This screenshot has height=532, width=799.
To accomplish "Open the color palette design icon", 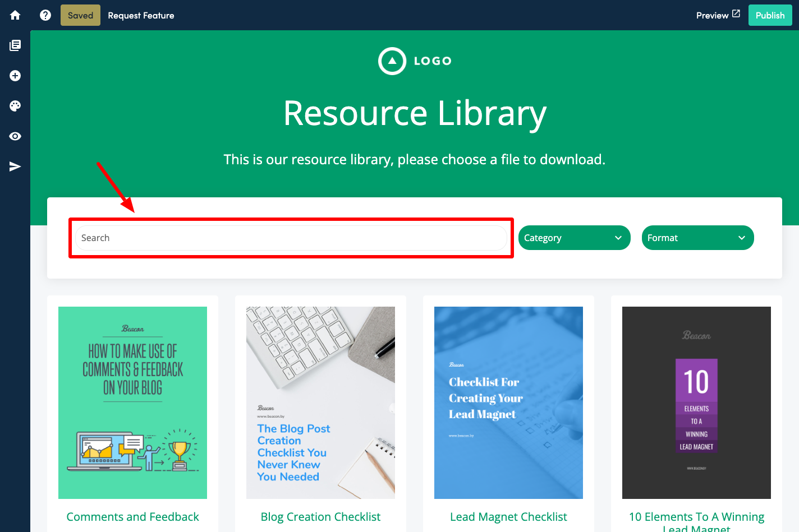I will tap(15, 105).
